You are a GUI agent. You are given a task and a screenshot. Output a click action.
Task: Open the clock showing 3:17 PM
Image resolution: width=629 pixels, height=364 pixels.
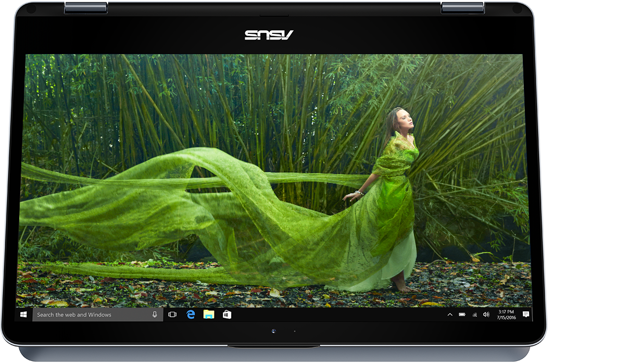[x=506, y=315]
